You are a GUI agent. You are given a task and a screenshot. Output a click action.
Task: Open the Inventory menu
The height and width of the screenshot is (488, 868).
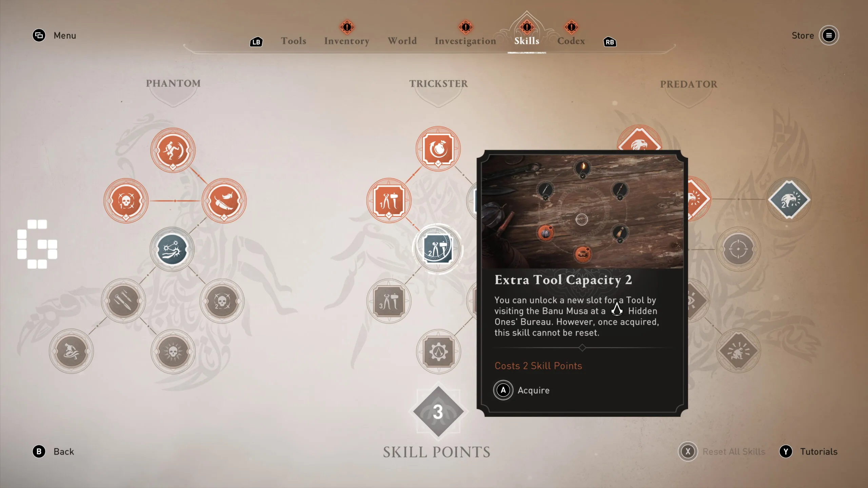pyautogui.click(x=347, y=40)
